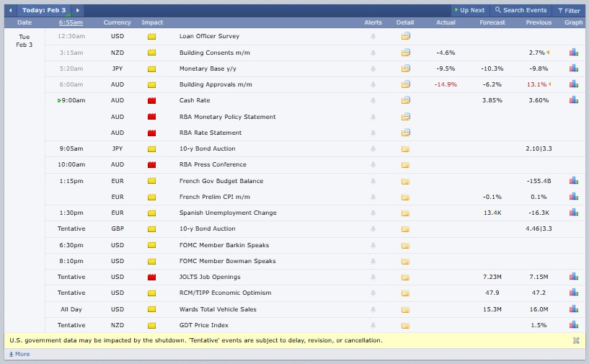
Task: Click red impact icon for Cash Rate
Action: [x=151, y=101]
